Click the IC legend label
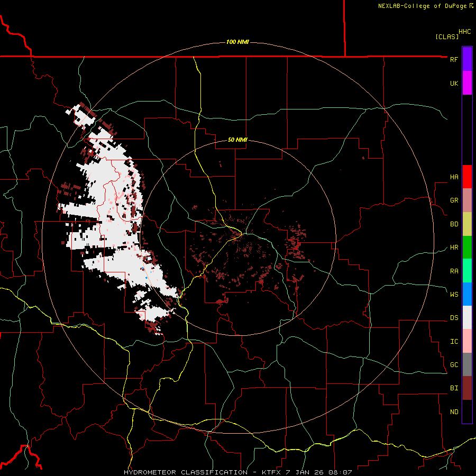 tap(454, 342)
